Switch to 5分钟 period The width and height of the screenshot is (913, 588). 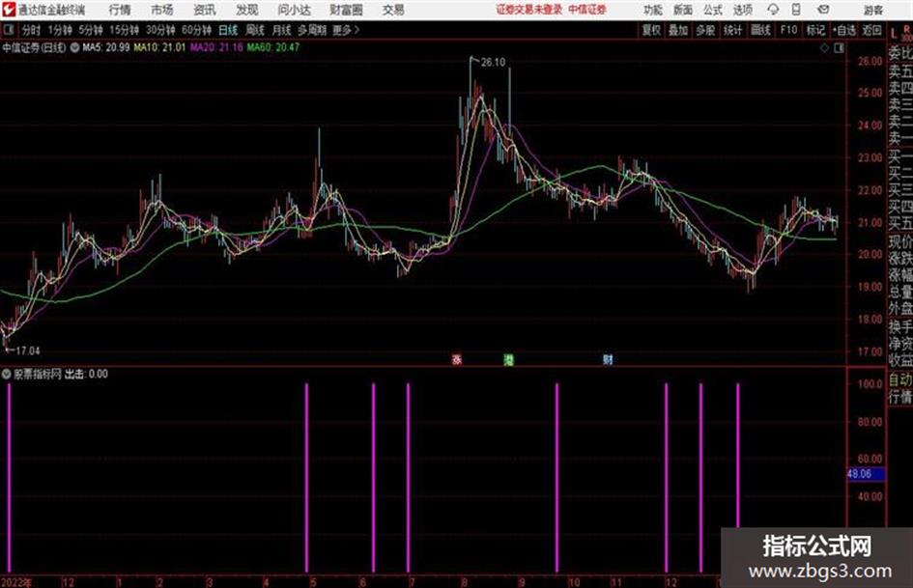coord(91,30)
